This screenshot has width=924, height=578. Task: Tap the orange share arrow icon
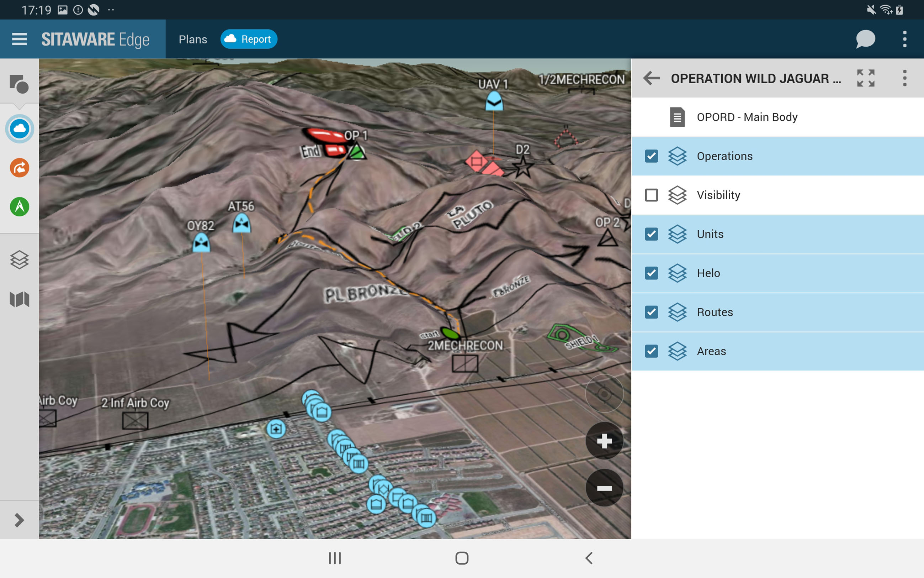click(x=19, y=168)
